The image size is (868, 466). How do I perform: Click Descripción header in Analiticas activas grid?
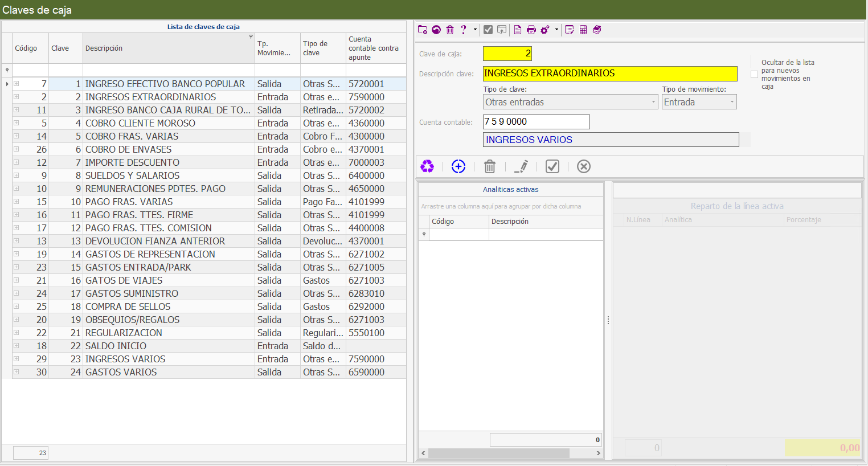tap(546, 222)
